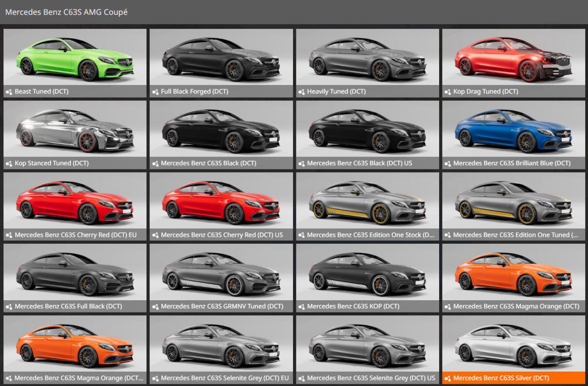Click the Mercedes Benz C63S AMG Coupé header
Screen dimensions: 588x386
point(67,12)
